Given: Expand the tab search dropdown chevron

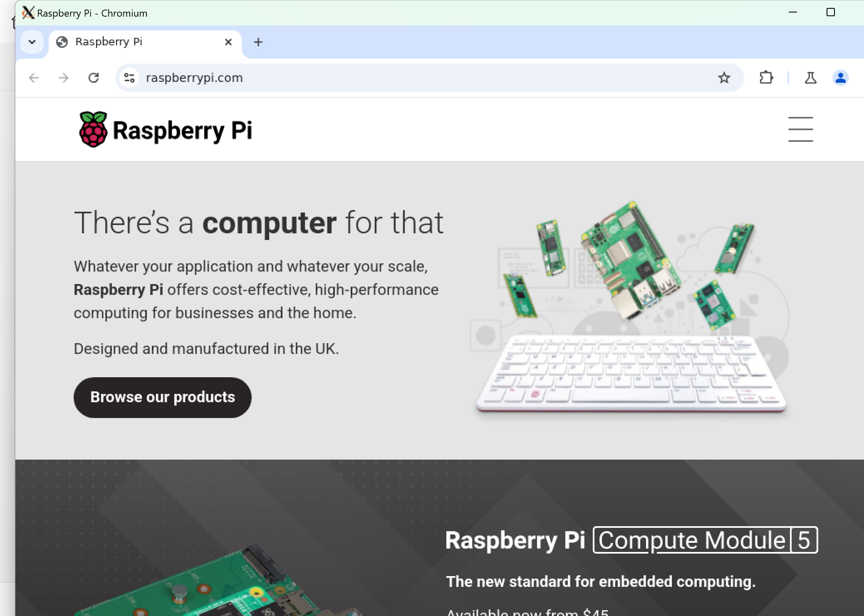Looking at the screenshot, I should pos(32,42).
